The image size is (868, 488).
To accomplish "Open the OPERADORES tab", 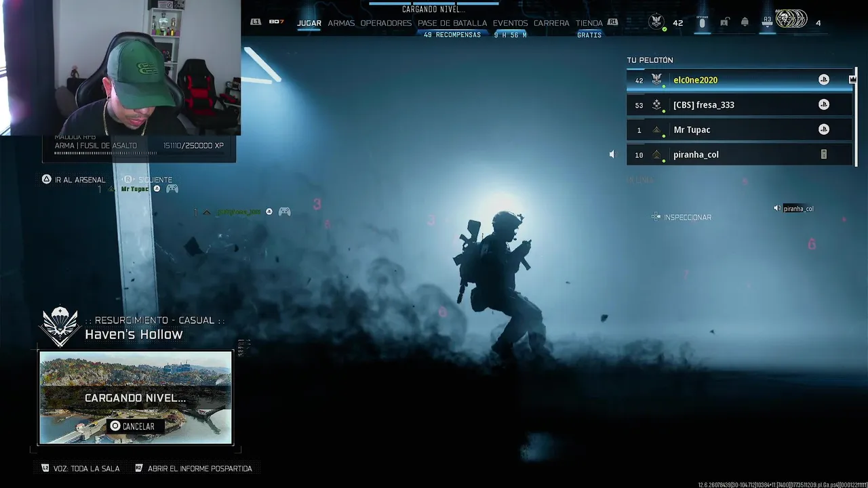I will point(386,23).
